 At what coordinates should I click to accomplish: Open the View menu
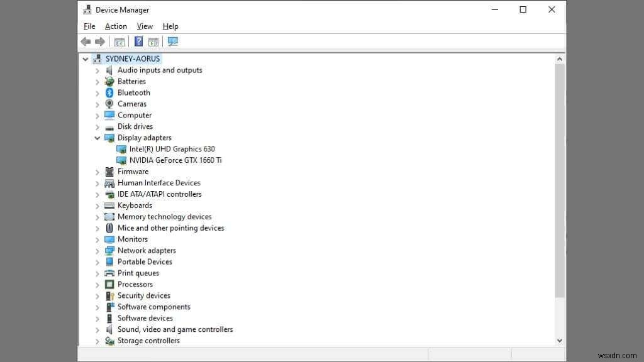tap(145, 26)
